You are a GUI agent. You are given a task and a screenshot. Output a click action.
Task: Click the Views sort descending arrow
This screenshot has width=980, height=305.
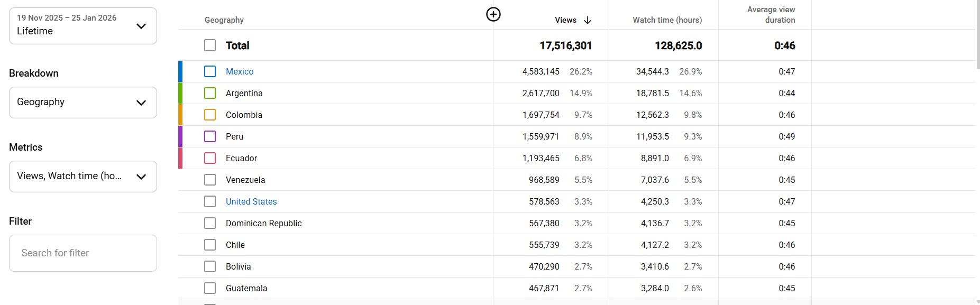tap(588, 20)
